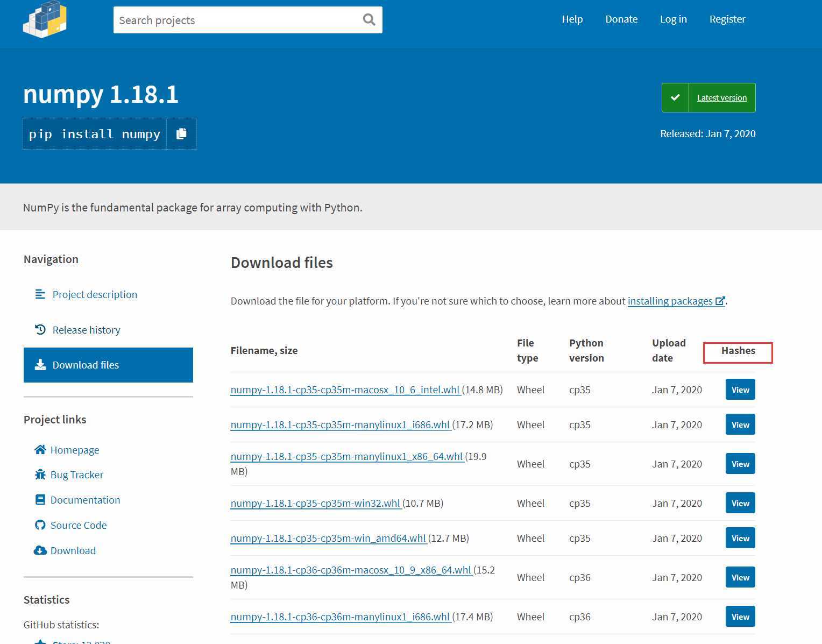The image size is (822, 644).
Task: Click the Bug Tracker bug icon
Action: click(x=40, y=475)
